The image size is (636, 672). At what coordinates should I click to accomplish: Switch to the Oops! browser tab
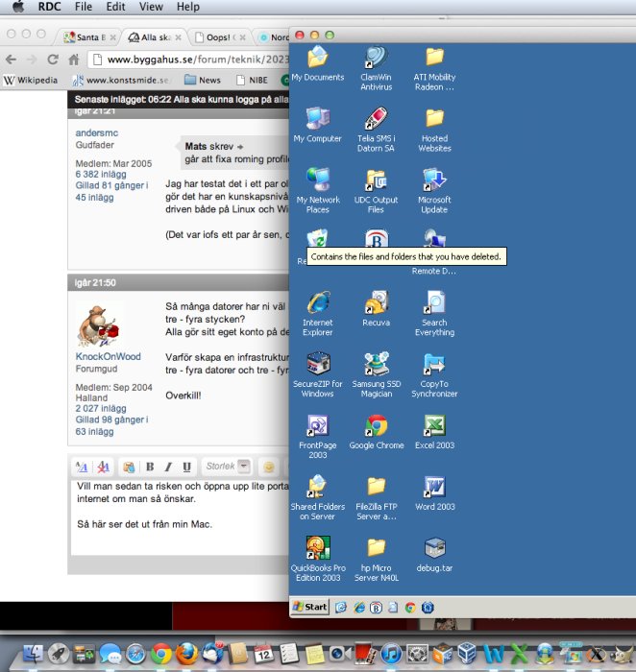point(218,37)
